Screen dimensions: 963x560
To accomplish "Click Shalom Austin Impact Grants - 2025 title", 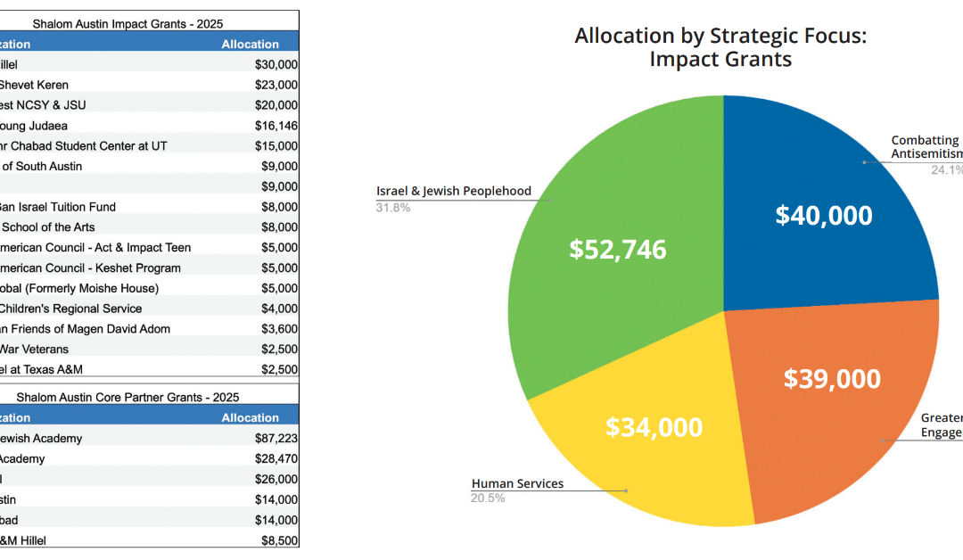I will [128, 24].
